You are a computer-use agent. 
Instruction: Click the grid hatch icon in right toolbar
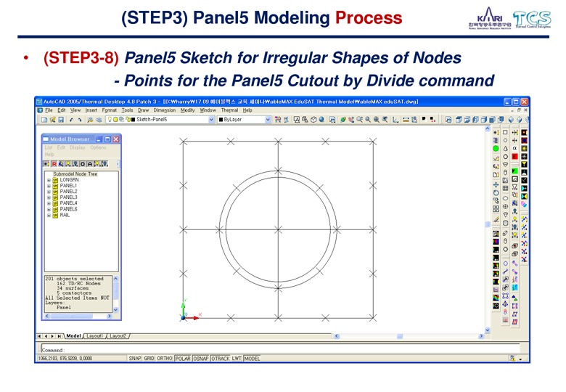coord(505,188)
